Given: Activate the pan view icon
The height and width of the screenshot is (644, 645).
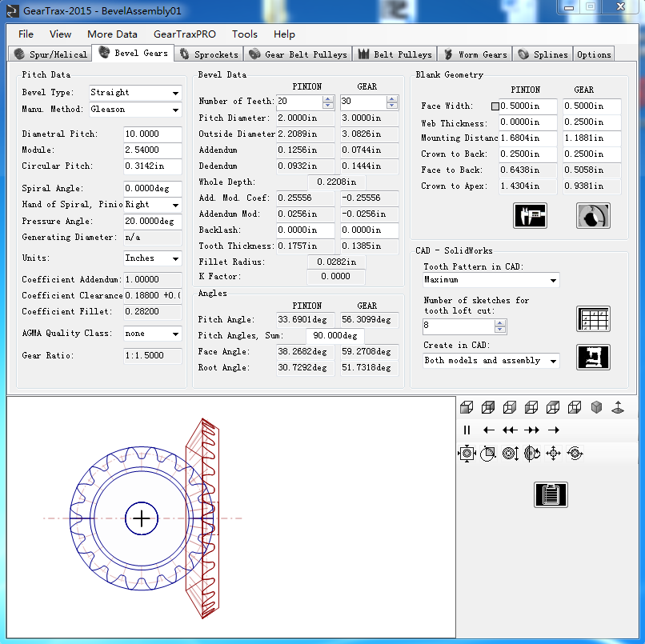Looking at the screenshot, I should (553, 454).
